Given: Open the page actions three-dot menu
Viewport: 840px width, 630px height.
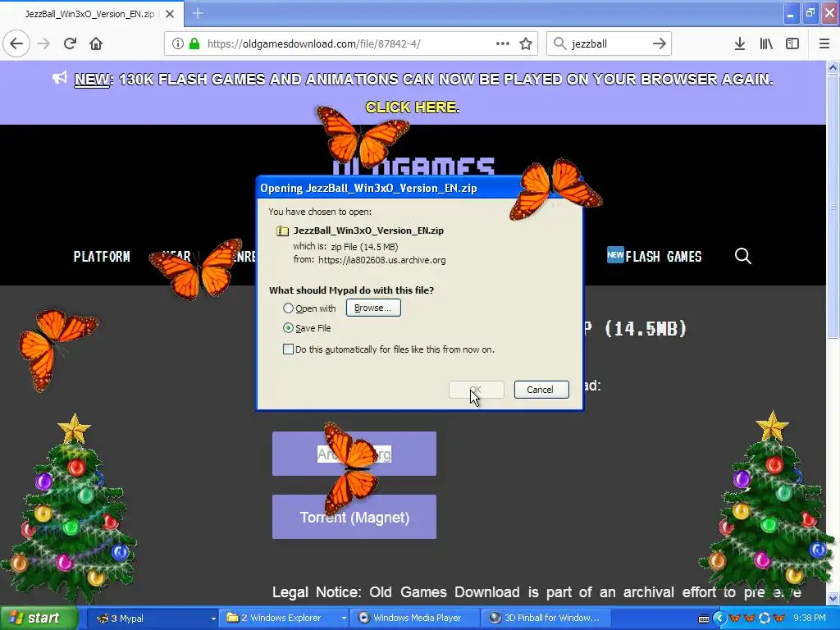Looking at the screenshot, I should 503,43.
